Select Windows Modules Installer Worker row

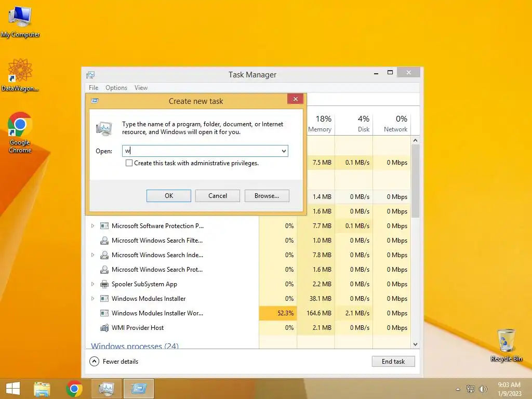point(248,313)
